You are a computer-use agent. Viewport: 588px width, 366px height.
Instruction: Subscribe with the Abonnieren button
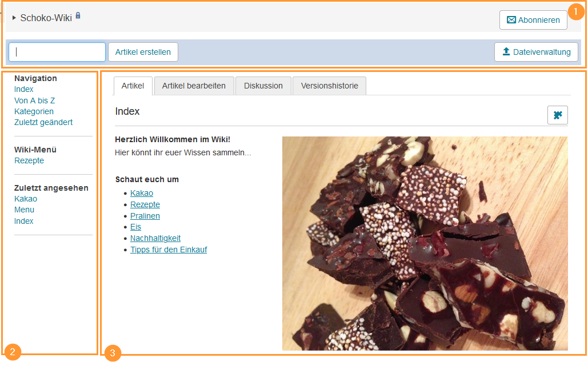point(533,20)
